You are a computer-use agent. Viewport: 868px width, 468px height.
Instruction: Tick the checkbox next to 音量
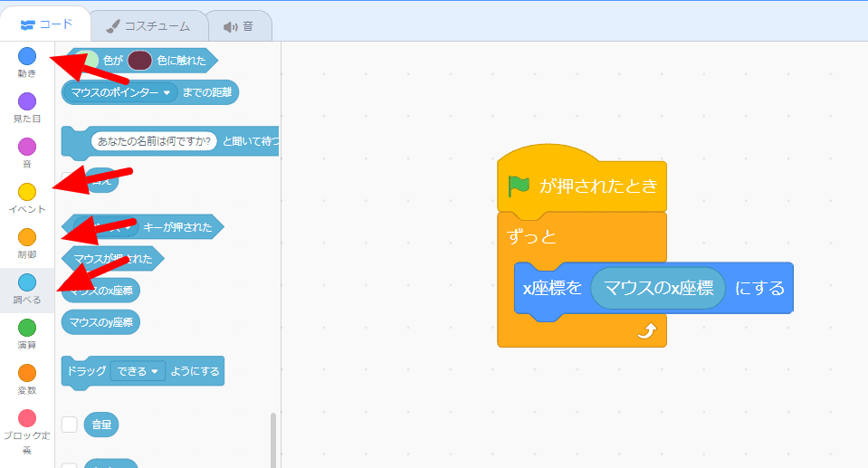point(69,425)
